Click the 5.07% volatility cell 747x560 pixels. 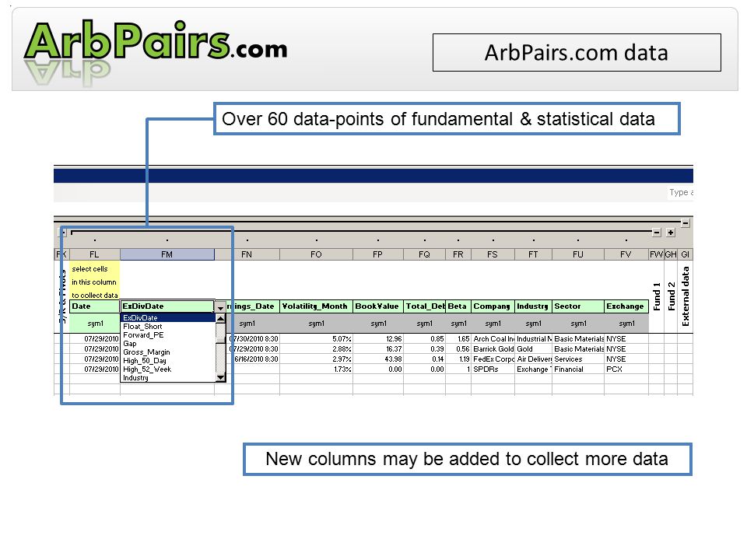pos(317,338)
